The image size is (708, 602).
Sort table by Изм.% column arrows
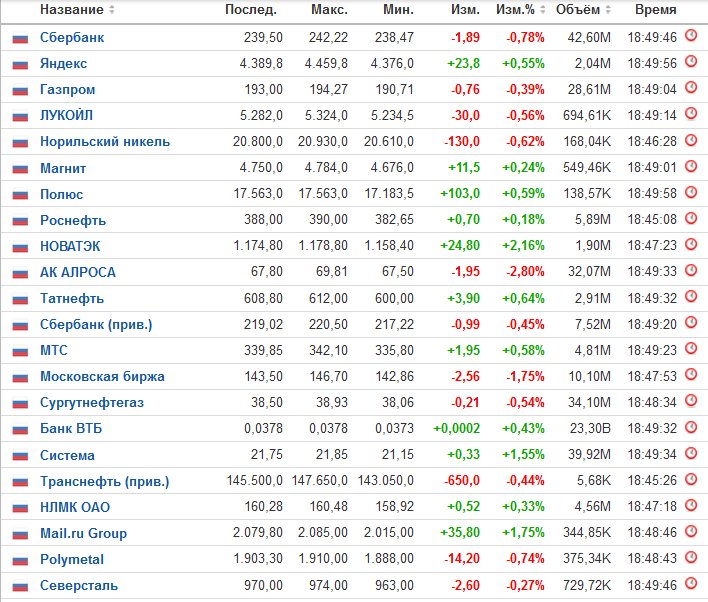pos(542,9)
